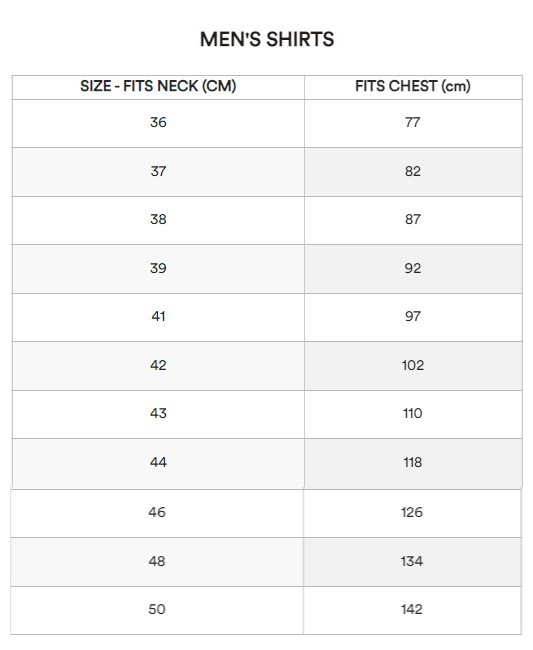Image resolution: width=533 pixels, height=650 pixels.
Task: Click chest value 77 cell
Action: click(x=413, y=123)
